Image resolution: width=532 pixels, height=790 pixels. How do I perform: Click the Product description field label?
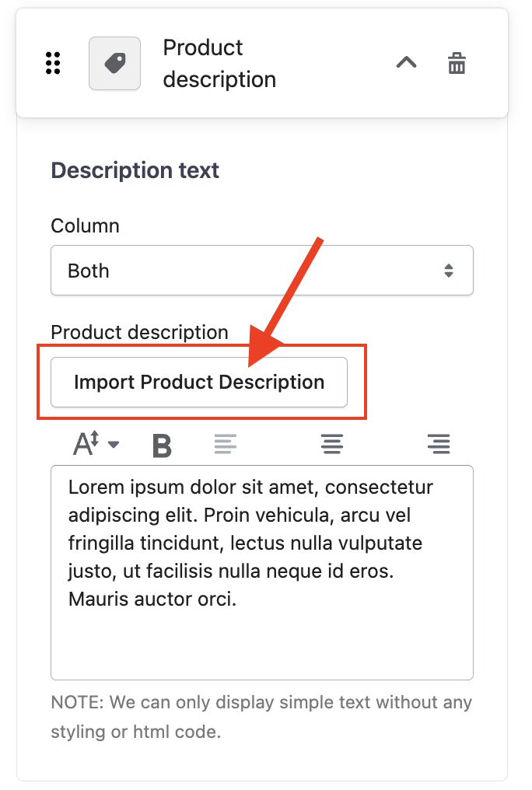coord(139,332)
